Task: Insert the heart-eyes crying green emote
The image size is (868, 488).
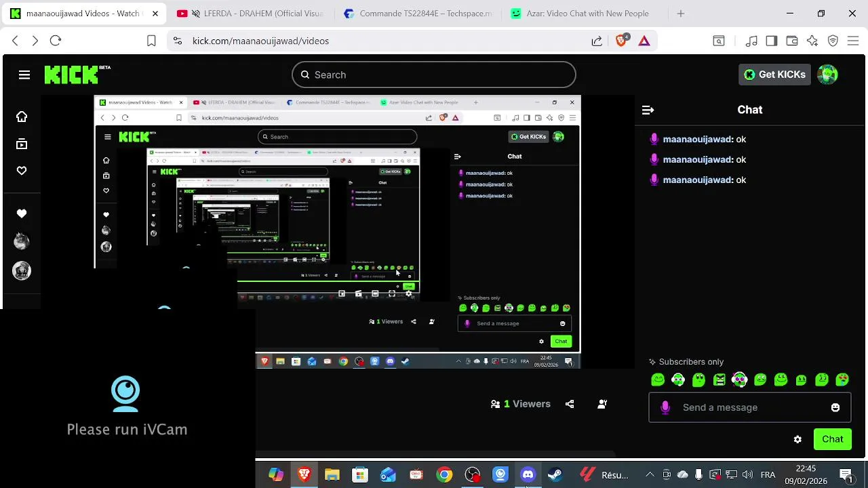Action: tap(842, 380)
